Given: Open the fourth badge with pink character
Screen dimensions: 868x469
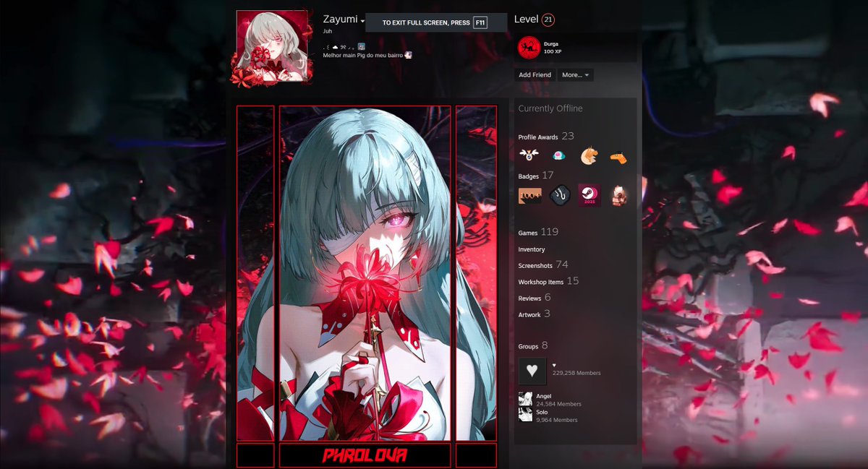Looking at the screenshot, I should [x=618, y=195].
